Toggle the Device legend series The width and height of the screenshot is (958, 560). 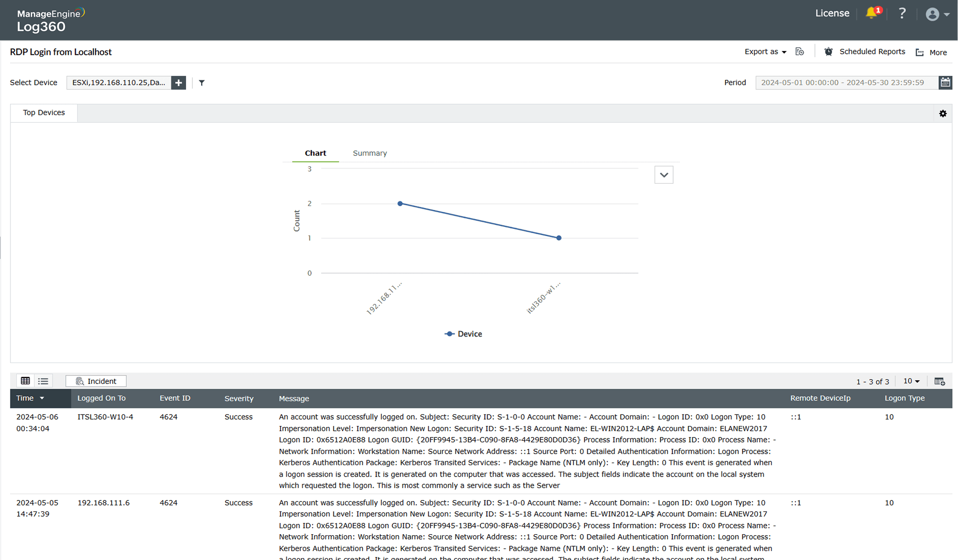[x=463, y=334]
